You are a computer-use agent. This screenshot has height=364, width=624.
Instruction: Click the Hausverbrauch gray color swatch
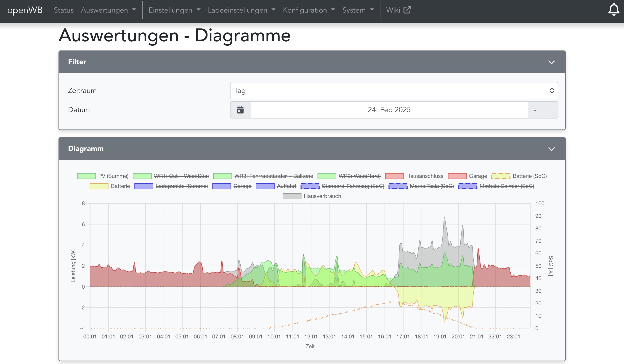pos(292,196)
